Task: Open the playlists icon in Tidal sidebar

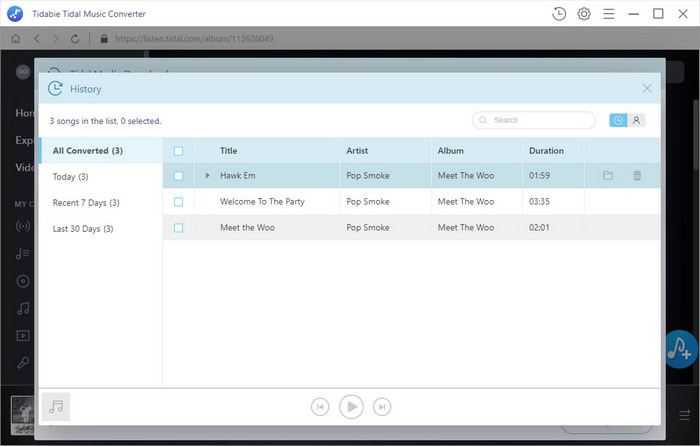Action: [23, 254]
